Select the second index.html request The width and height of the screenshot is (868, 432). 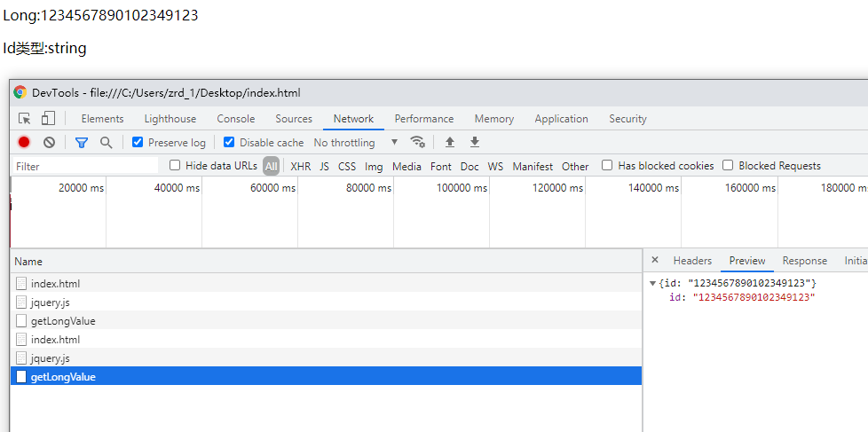point(326,339)
